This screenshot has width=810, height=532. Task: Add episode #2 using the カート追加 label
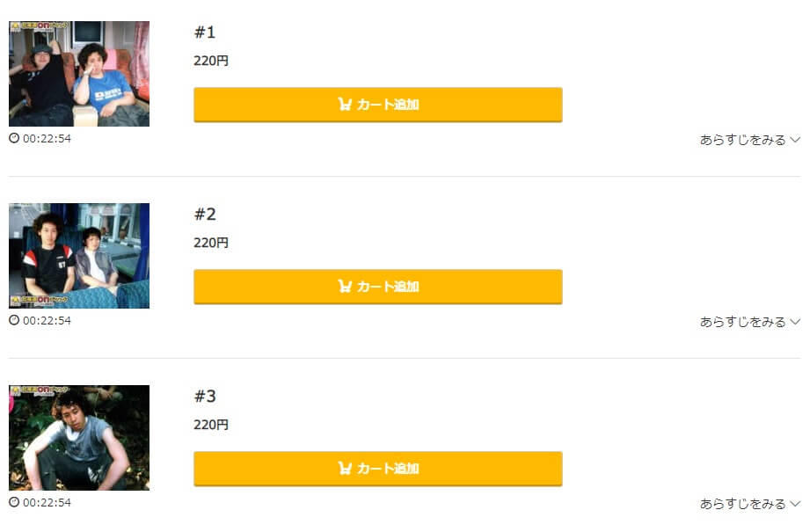[x=388, y=287]
